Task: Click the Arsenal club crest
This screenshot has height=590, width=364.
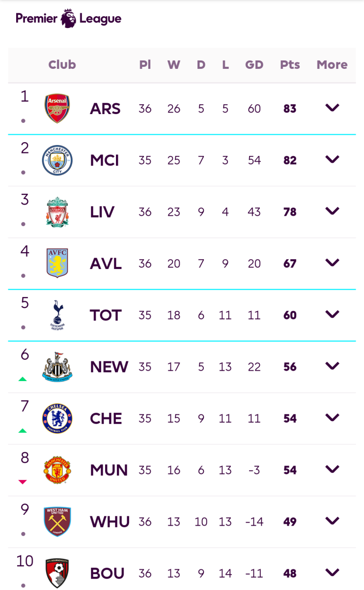Action: (57, 109)
